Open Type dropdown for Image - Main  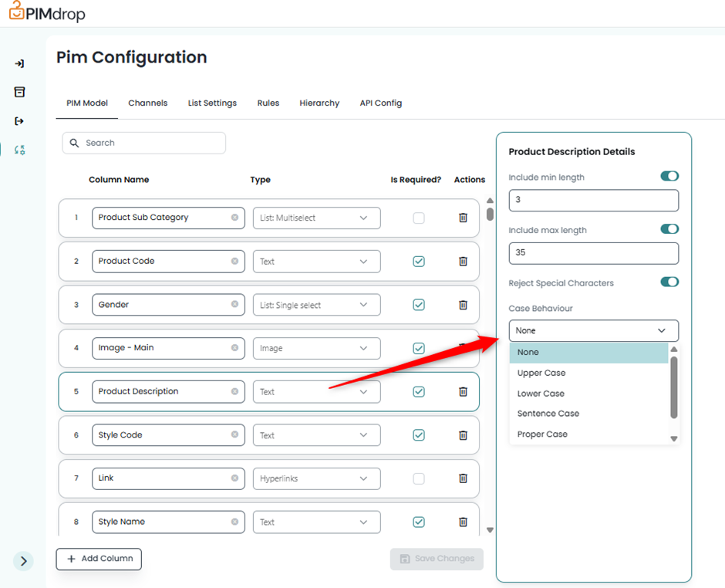click(x=316, y=349)
